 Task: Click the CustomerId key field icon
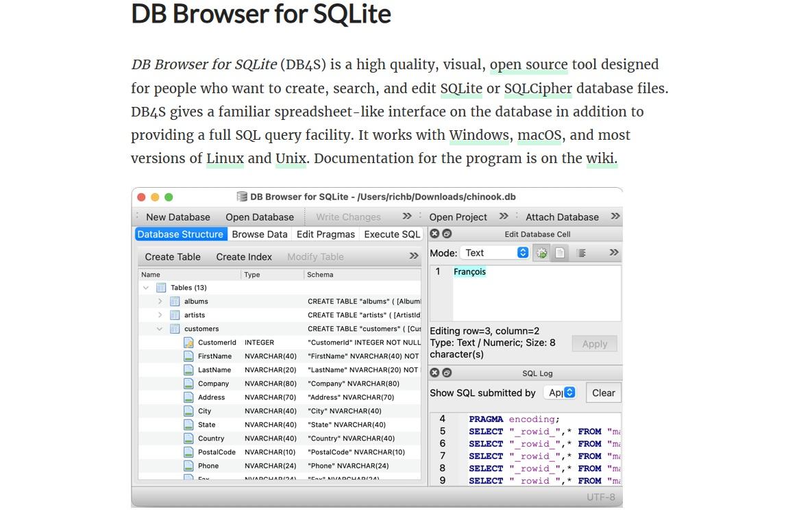pos(188,343)
